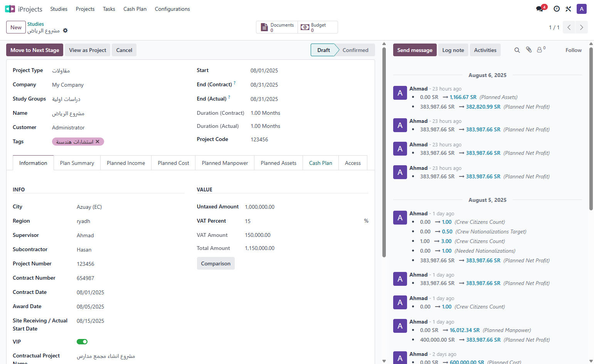Viewport: 594px width, 364px height.
Task: Click the End (Contract) help tooltip mark
Action: tap(234, 83)
